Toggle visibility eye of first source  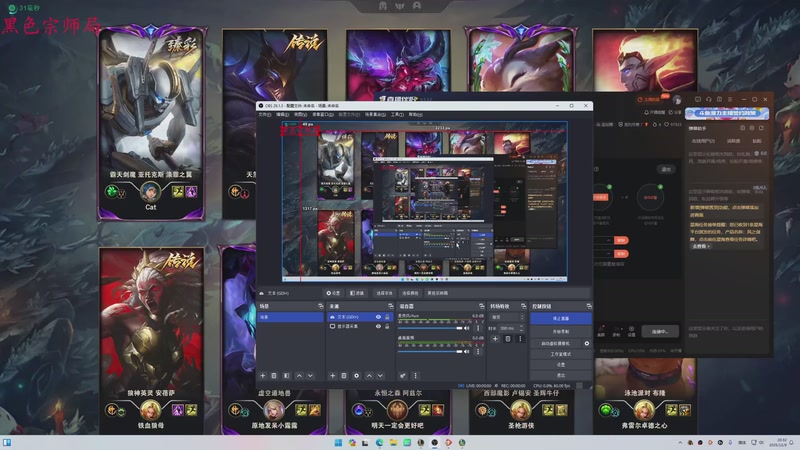point(378,317)
